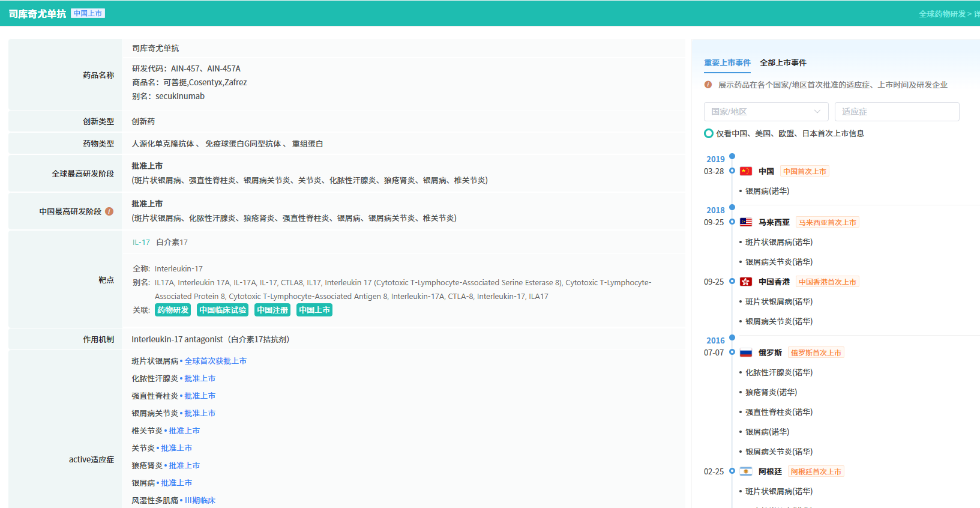Image resolution: width=980 pixels, height=508 pixels.
Task: Click the 中国上市 target tag button
Action: tap(314, 310)
